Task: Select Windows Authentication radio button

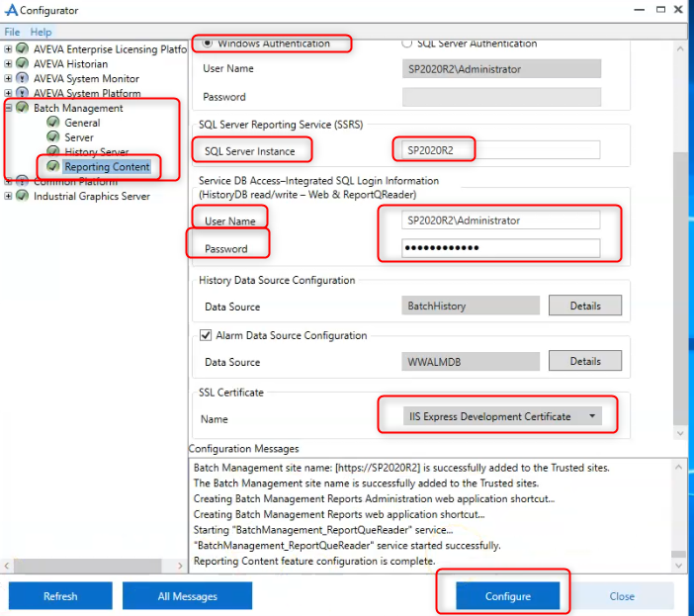Action: (x=208, y=43)
